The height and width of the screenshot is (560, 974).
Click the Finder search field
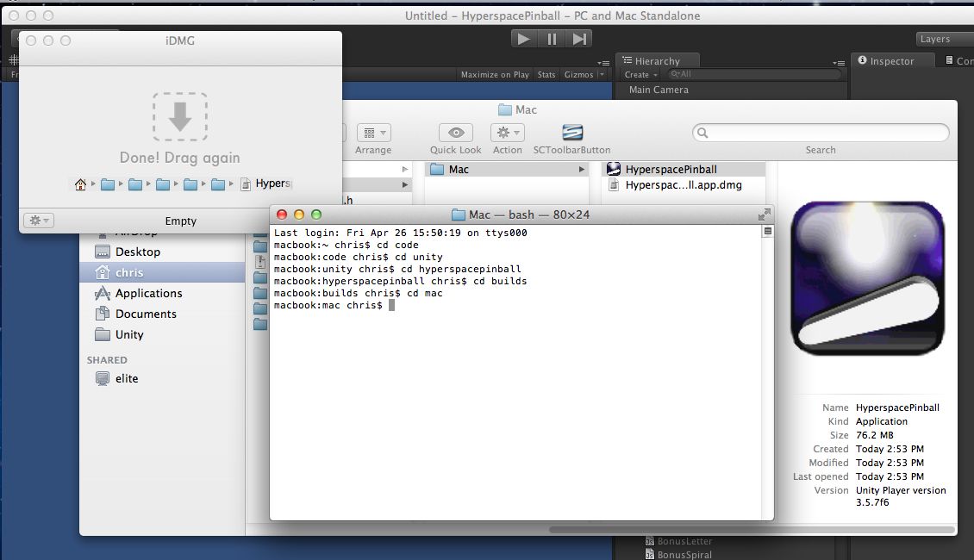coord(821,132)
